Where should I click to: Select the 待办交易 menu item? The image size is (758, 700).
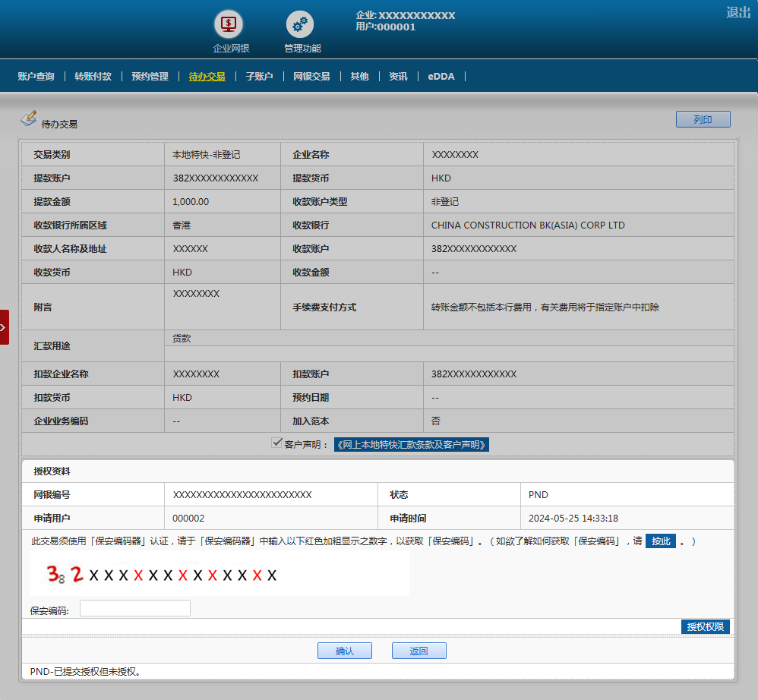tap(207, 77)
